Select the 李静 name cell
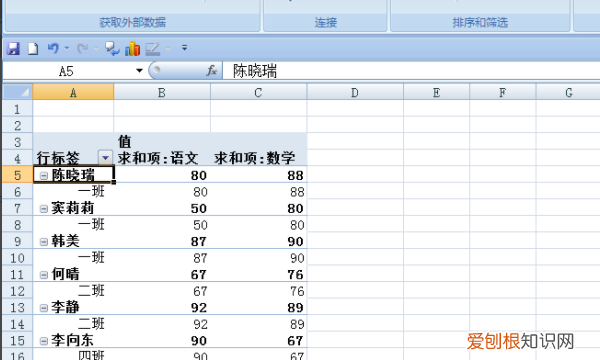Screen dimensions: 600x360 point(73,307)
